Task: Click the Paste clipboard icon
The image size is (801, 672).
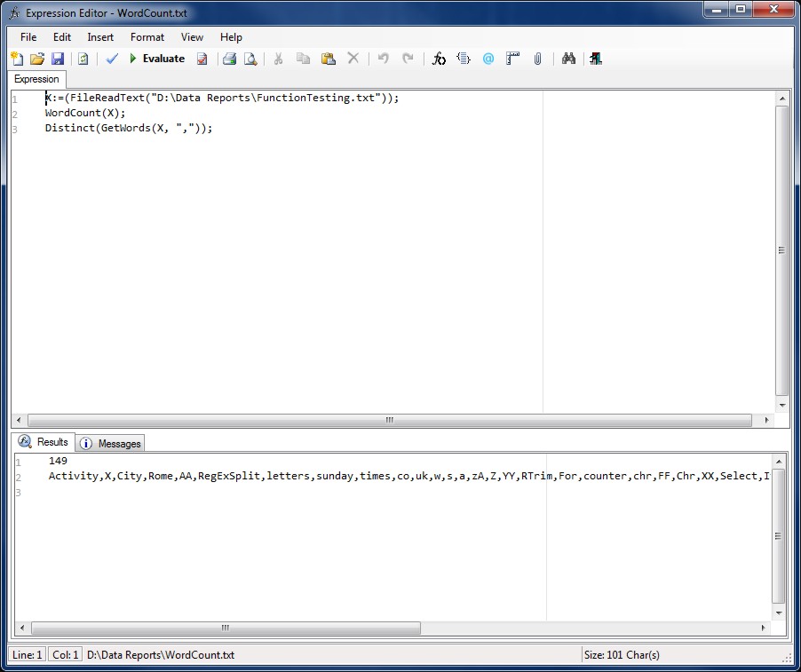Action: pos(328,59)
